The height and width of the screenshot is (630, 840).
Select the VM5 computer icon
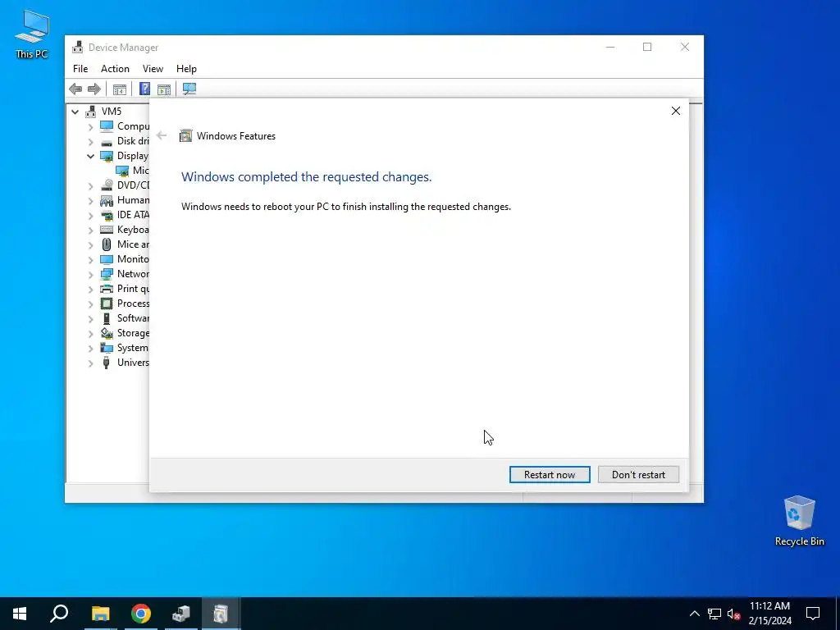[x=91, y=111]
